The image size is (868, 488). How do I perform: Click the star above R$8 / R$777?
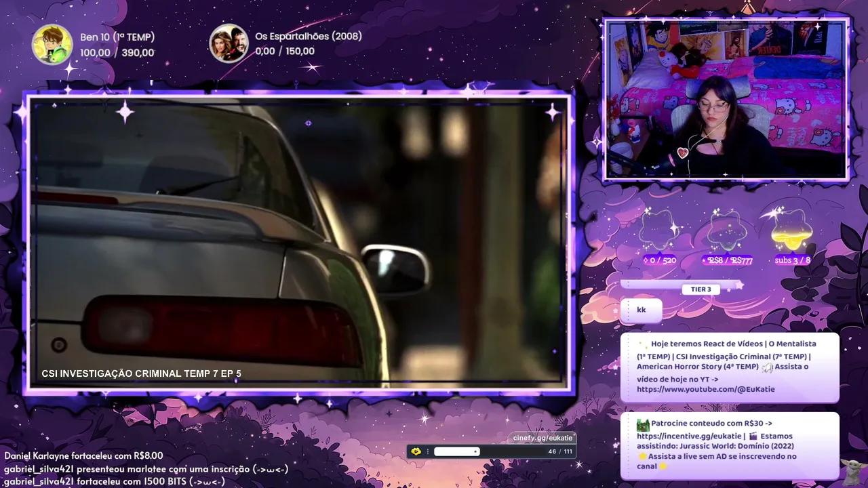click(x=727, y=229)
